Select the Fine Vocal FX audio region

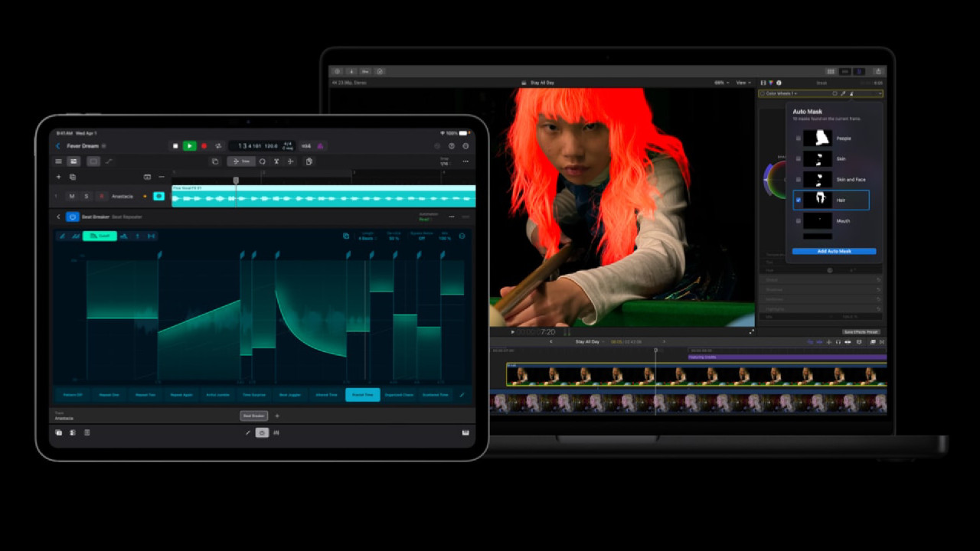(x=323, y=196)
